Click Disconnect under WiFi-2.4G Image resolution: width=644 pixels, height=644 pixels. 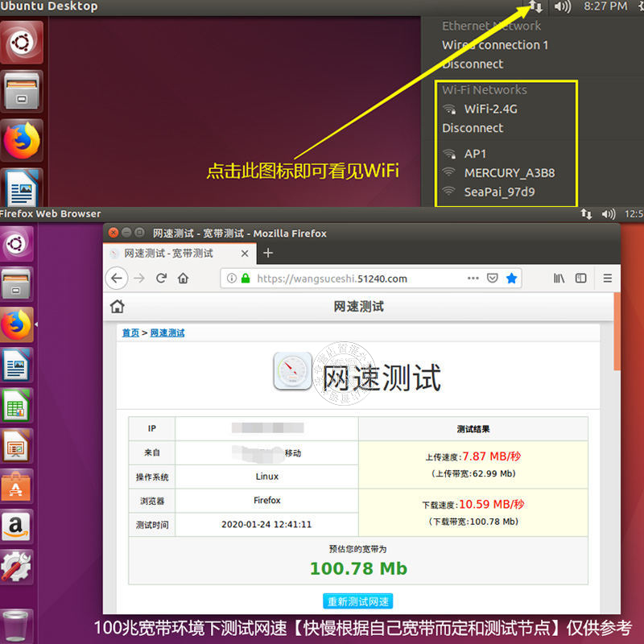coord(473,128)
